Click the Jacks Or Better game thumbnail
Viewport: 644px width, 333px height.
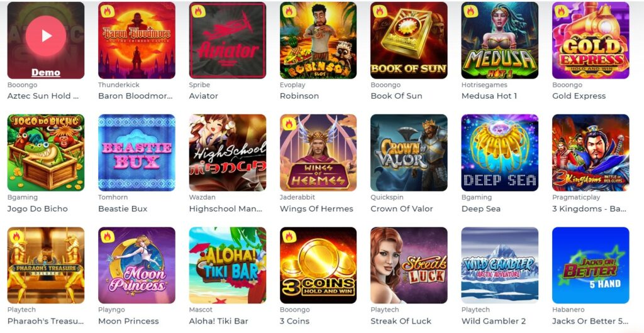[x=591, y=265]
